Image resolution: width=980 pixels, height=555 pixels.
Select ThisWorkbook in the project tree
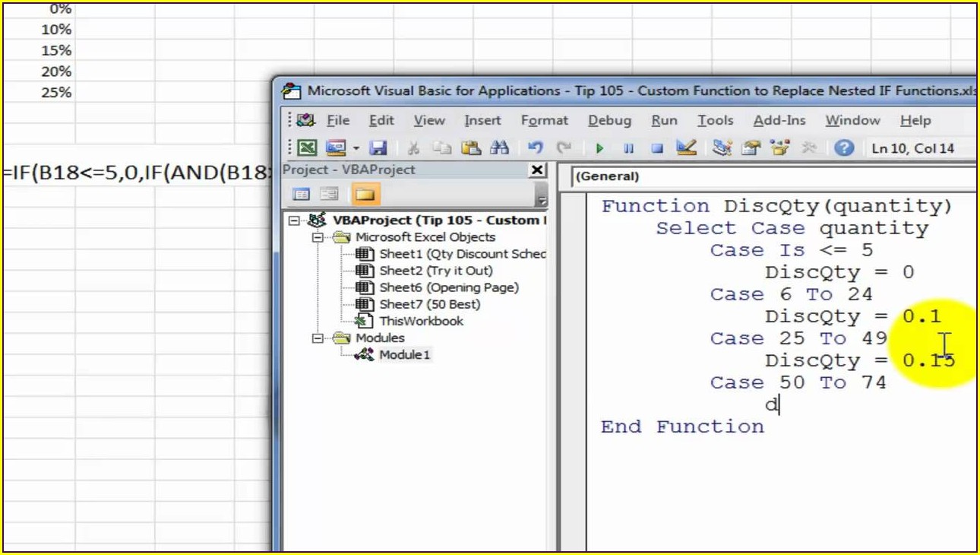421,321
